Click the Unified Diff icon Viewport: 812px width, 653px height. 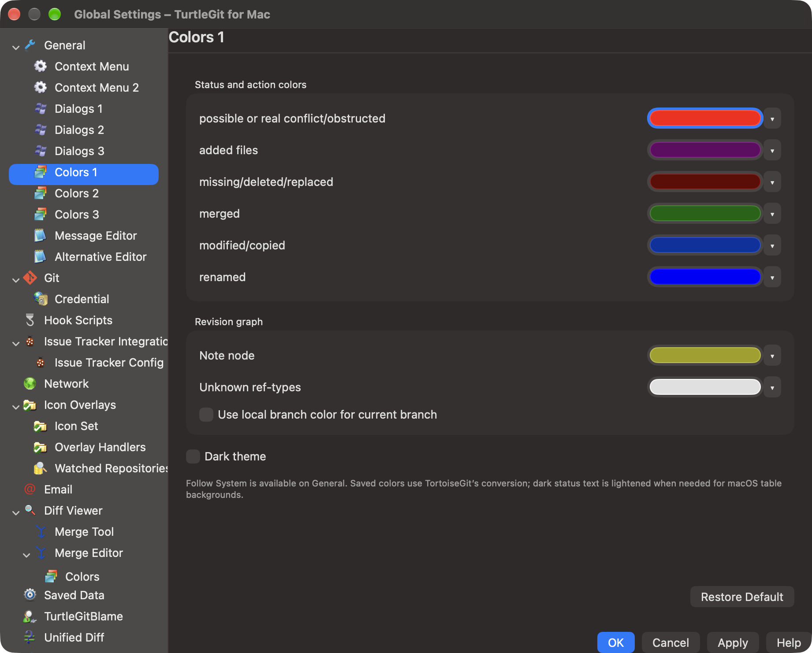pyautogui.click(x=30, y=637)
